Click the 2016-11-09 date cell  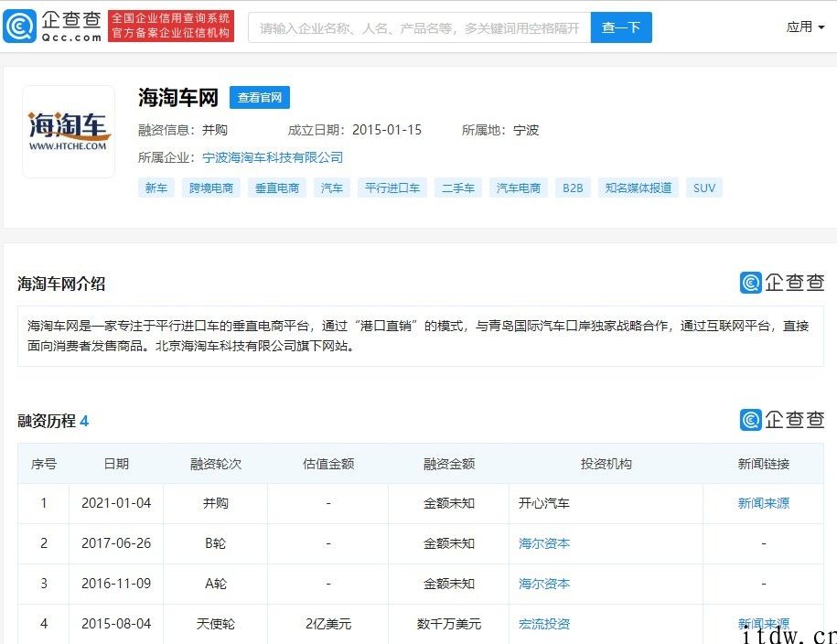[x=116, y=584]
